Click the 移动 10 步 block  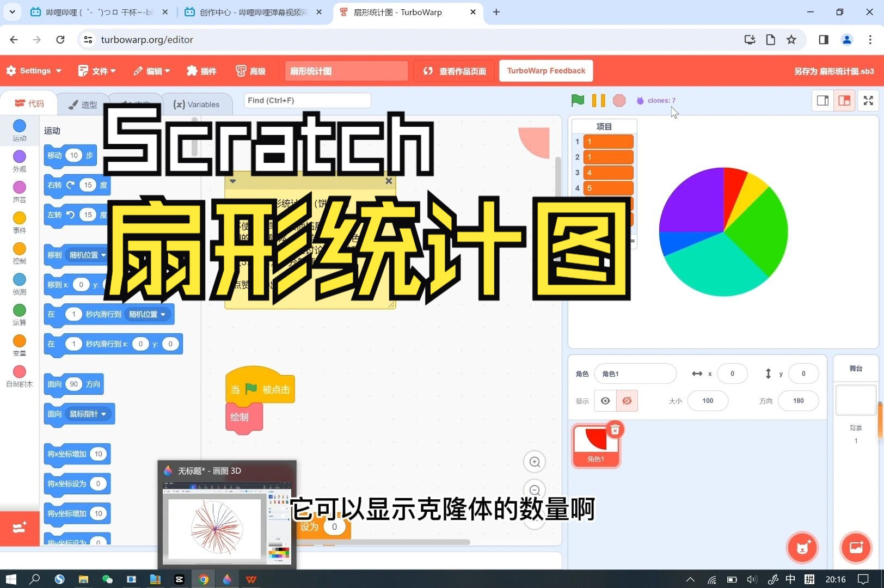click(70, 155)
